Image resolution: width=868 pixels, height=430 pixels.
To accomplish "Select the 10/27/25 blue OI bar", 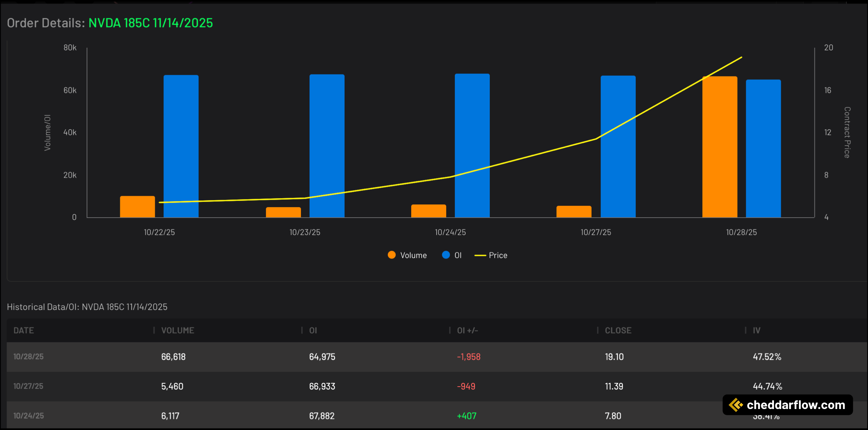I will click(x=618, y=146).
